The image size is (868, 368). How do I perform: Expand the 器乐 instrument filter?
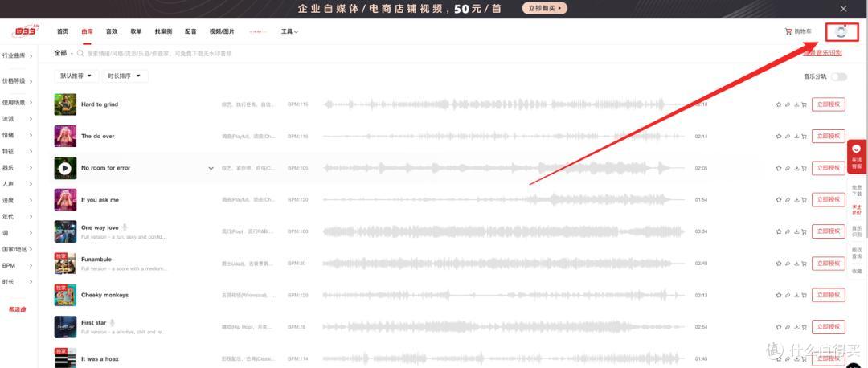point(17,168)
